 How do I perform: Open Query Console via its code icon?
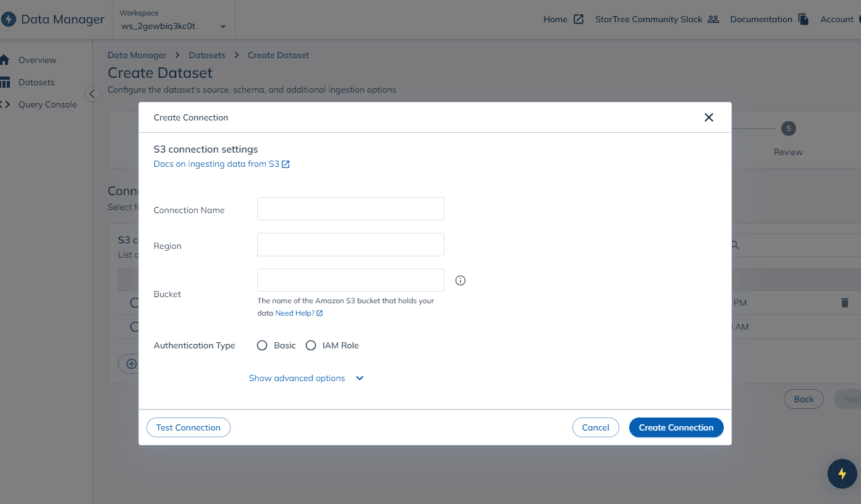(x=6, y=104)
